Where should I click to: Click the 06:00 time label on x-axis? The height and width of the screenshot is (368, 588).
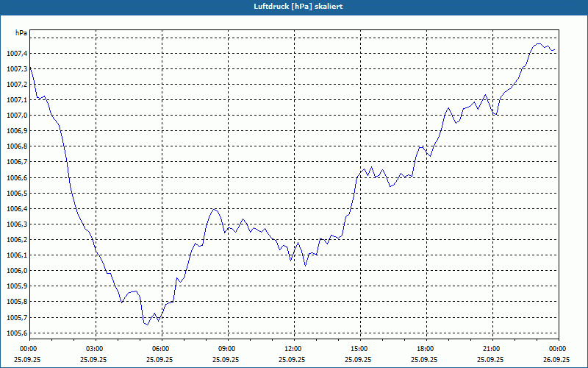162,349
